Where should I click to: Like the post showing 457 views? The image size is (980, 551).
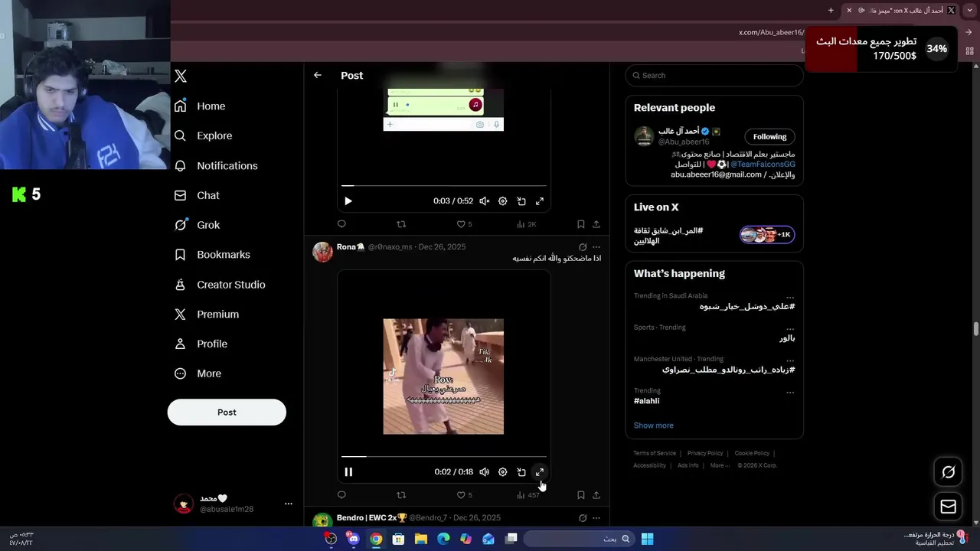click(x=464, y=495)
